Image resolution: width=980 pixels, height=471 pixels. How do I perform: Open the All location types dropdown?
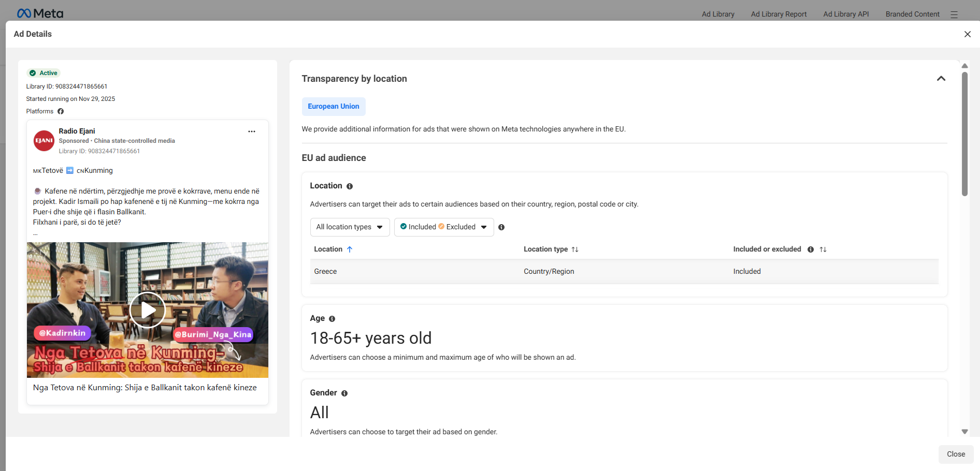click(x=350, y=227)
